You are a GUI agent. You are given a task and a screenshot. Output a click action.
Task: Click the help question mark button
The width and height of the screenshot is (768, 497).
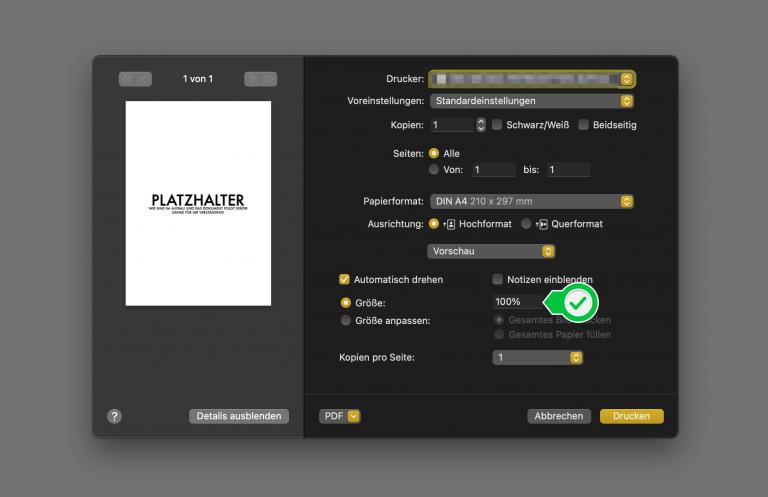click(x=115, y=416)
